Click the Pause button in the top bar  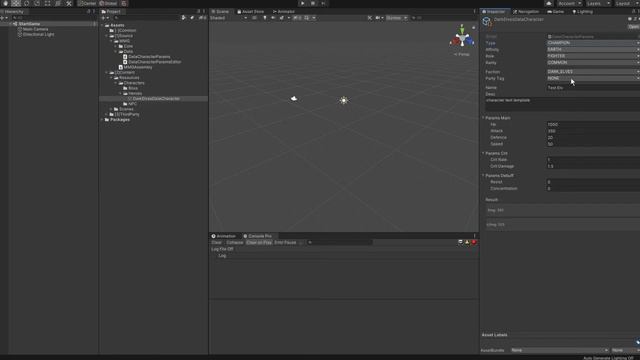[313, 3]
